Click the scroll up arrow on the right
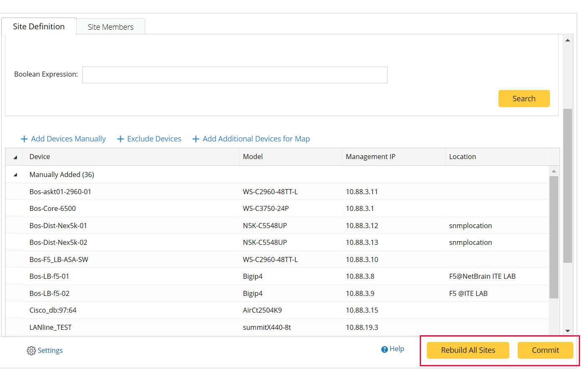Image resolution: width=588 pixels, height=375 pixels. pos(567,40)
